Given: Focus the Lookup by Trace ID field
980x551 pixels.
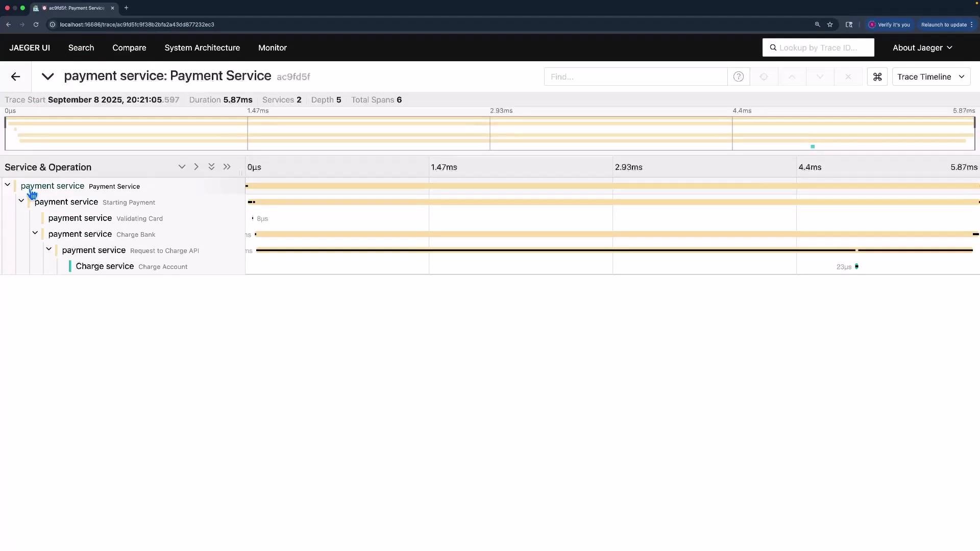Looking at the screenshot, I should pos(818,47).
